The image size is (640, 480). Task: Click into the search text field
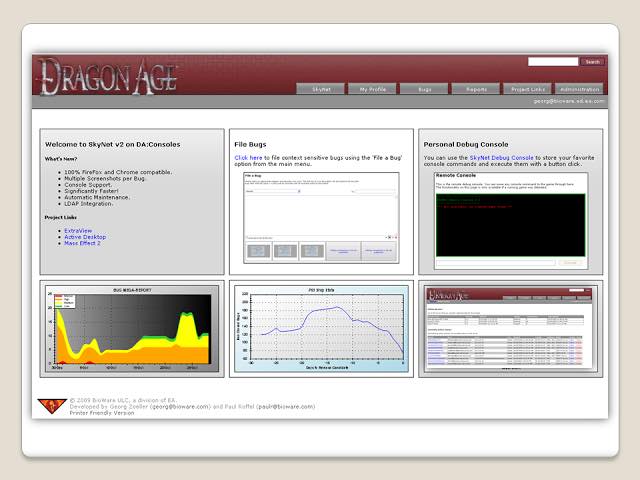pos(553,62)
